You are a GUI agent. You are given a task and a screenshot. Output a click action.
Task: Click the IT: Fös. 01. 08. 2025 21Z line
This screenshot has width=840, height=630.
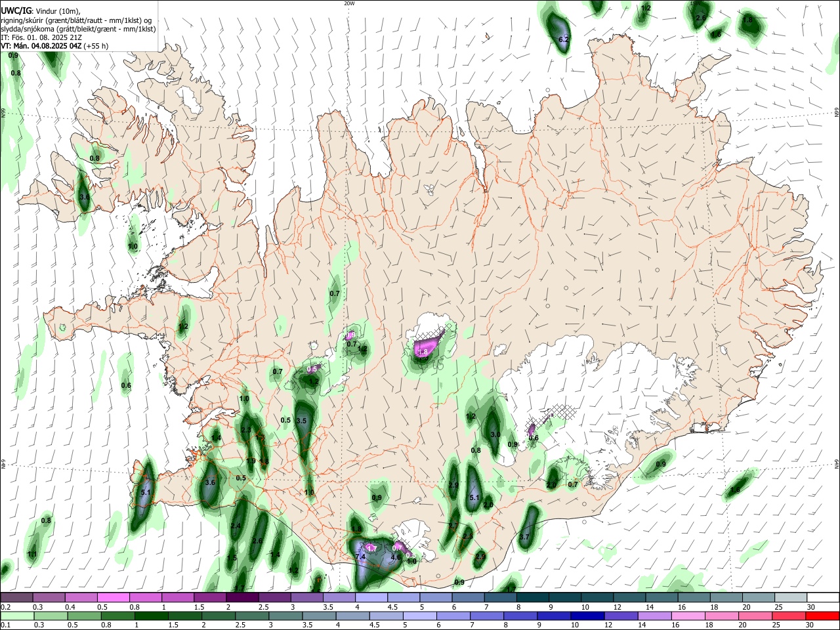(x=41, y=37)
